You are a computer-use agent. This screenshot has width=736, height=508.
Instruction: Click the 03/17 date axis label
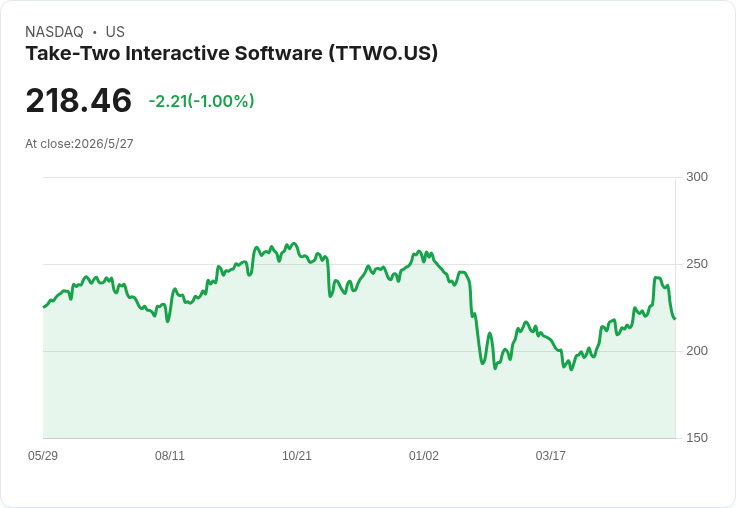pos(551,455)
